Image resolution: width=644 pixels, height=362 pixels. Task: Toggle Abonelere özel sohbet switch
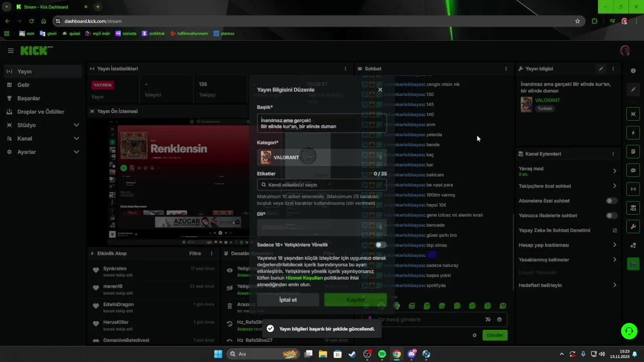[x=611, y=201]
